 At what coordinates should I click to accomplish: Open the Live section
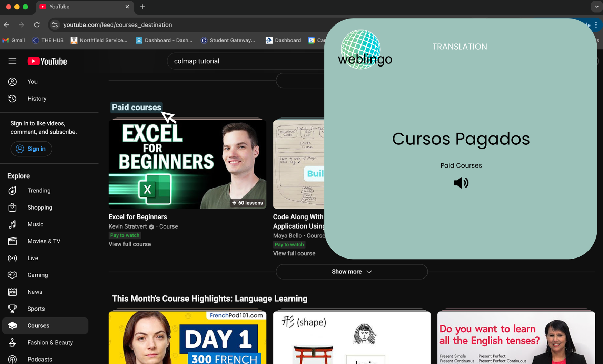[32, 258]
